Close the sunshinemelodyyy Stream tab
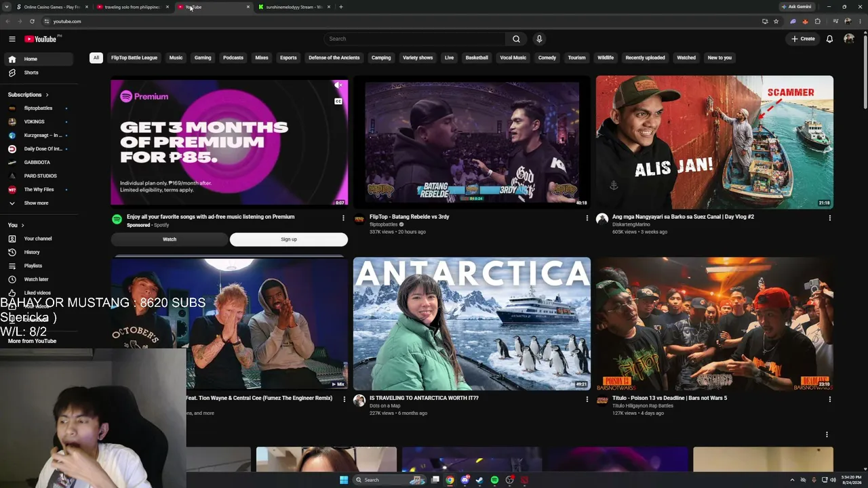 pos(329,7)
